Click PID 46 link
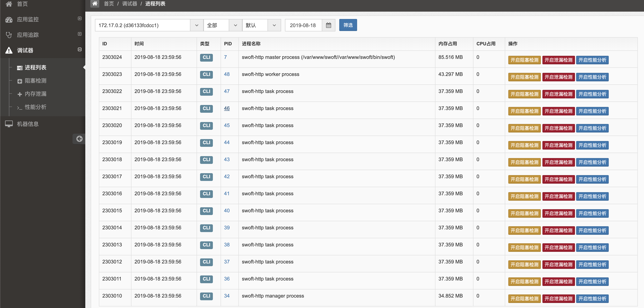Image resolution: width=644 pixels, height=308 pixels. 226,108
